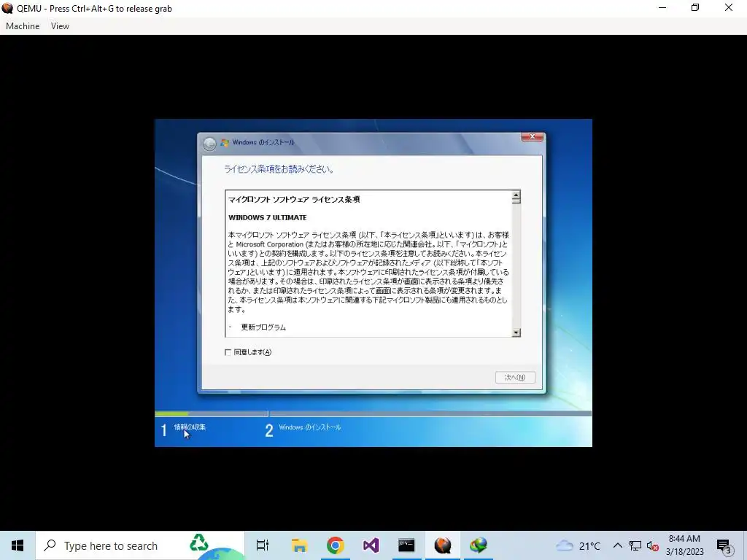Click the taskbar search box
Image resolution: width=747 pixels, height=560 pixels.
pos(140,545)
